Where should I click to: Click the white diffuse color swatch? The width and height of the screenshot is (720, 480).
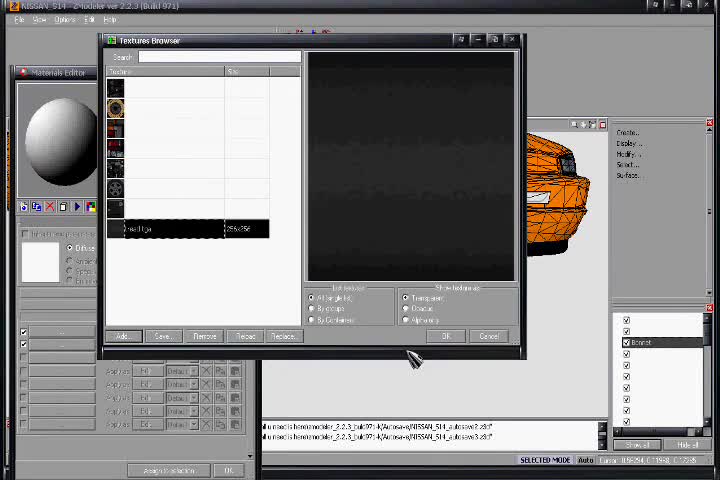point(40,262)
